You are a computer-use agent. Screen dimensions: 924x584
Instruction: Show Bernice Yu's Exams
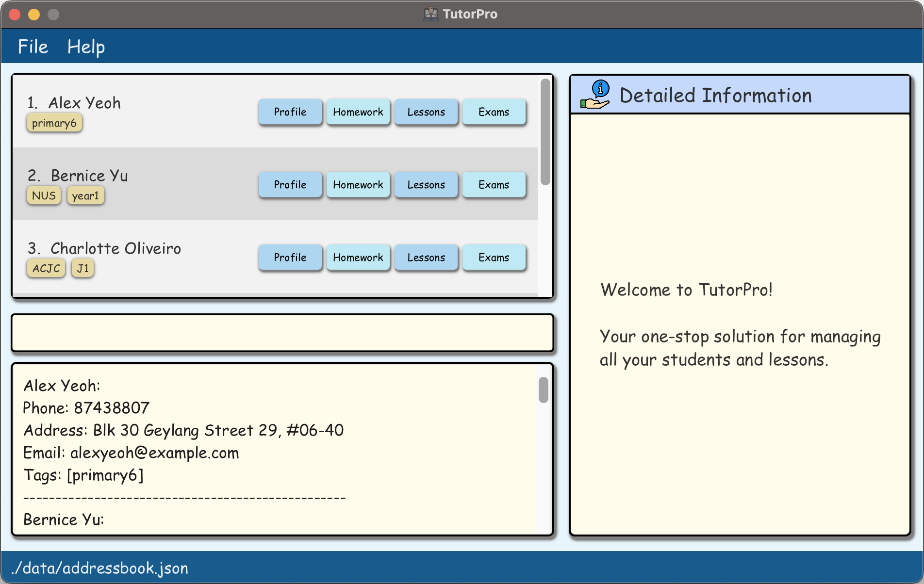click(x=494, y=185)
